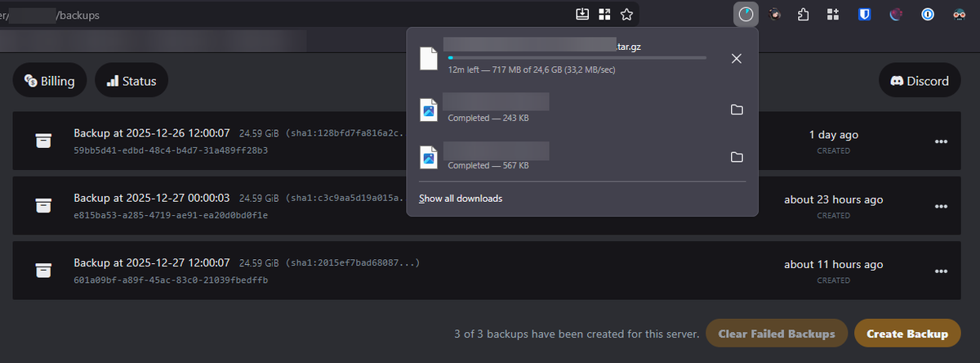Screen dimensions: 980x363
Task: Click '3 of 3 backups have been created' text
Action: pyautogui.click(x=577, y=334)
